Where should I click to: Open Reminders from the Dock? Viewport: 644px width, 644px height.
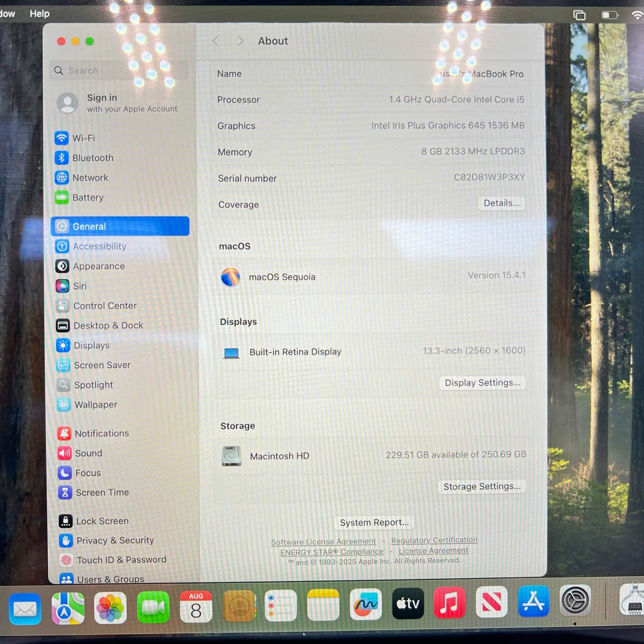pyautogui.click(x=281, y=606)
